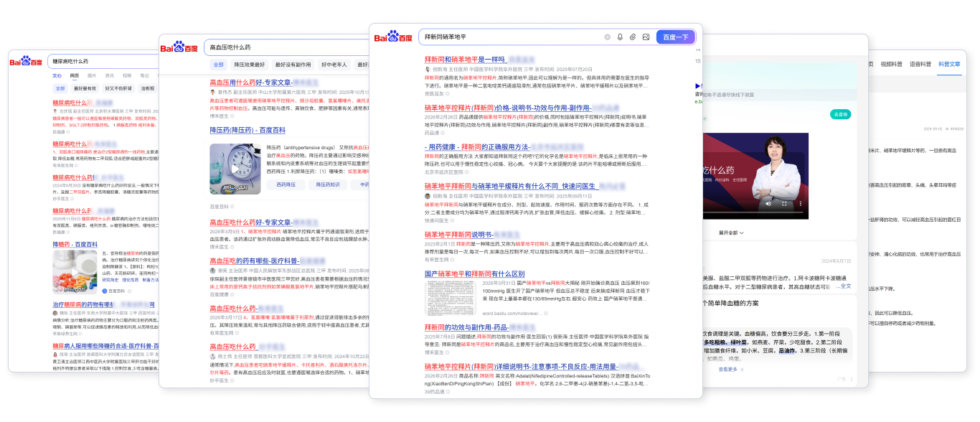
Task: Click the paperclip attachment icon in search box
Action: pyautogui.click(x=633, y=37)
